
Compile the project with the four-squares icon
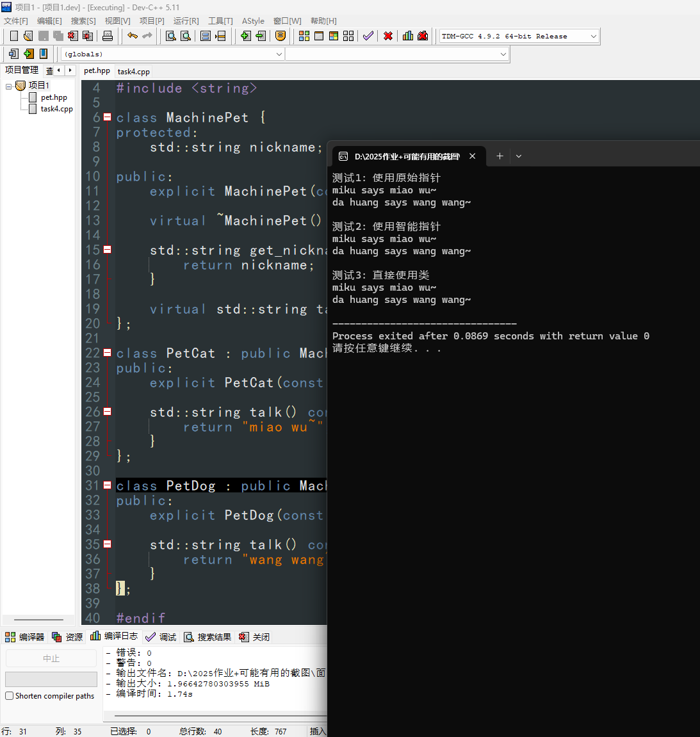304,36
